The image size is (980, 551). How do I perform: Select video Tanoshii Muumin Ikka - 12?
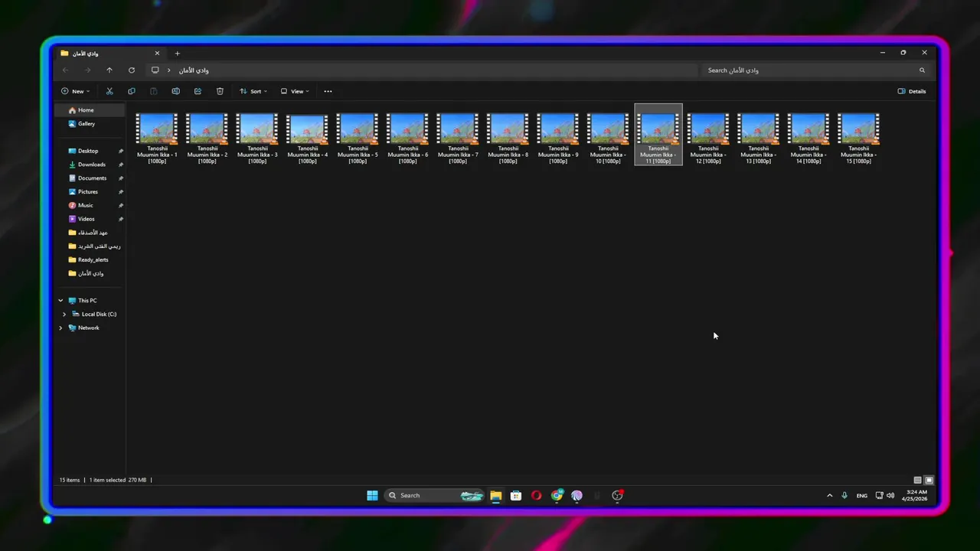coord(708,136)
